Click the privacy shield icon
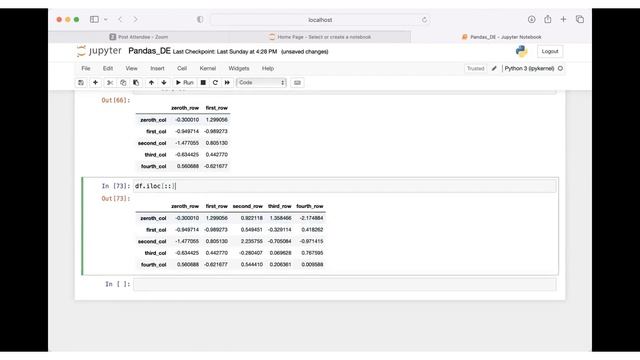640x360 pixels. pos(200,19)
